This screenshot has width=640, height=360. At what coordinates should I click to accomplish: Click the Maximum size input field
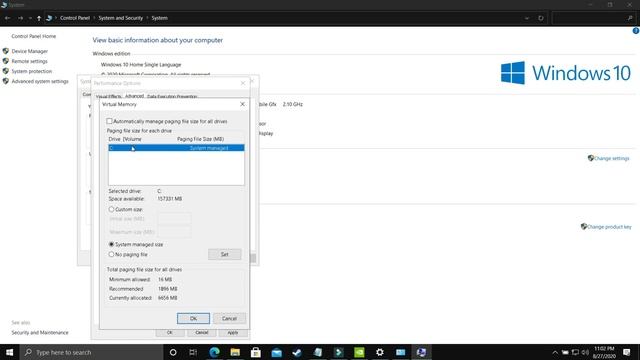[x=174, y=232]
